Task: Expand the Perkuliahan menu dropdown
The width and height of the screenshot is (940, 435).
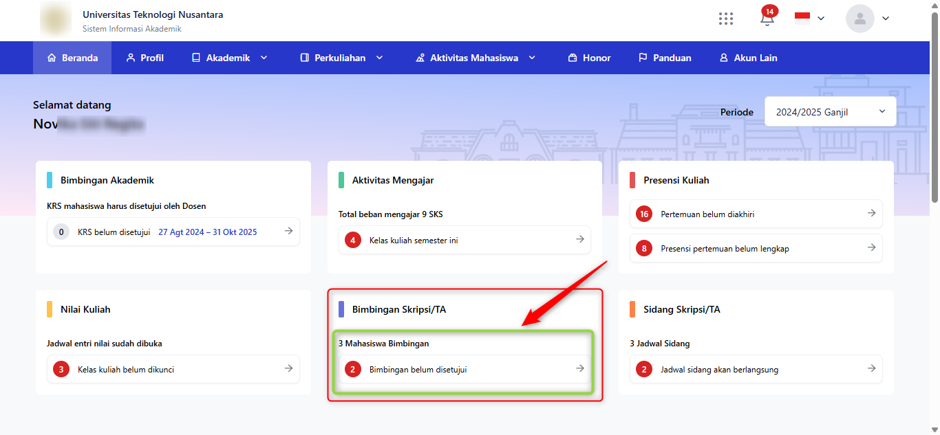Action: tap(341, 58)
